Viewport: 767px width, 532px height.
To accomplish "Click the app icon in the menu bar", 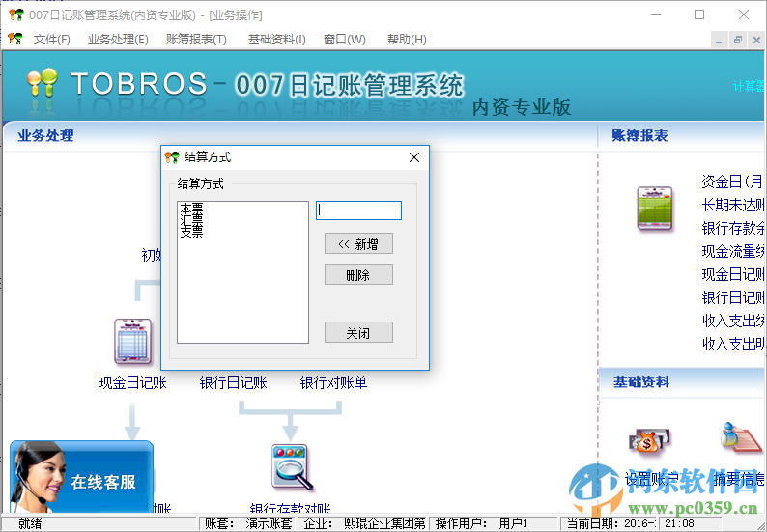I will 15,39.
